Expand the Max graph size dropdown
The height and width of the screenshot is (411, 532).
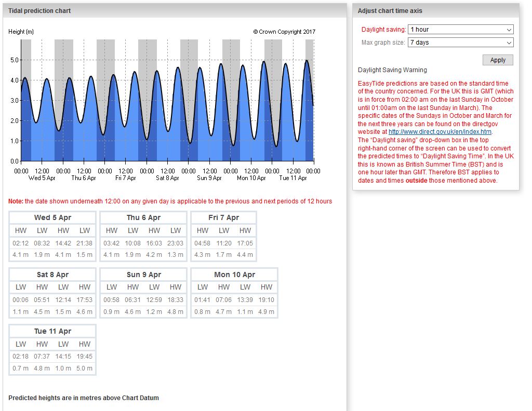(460, 43)
